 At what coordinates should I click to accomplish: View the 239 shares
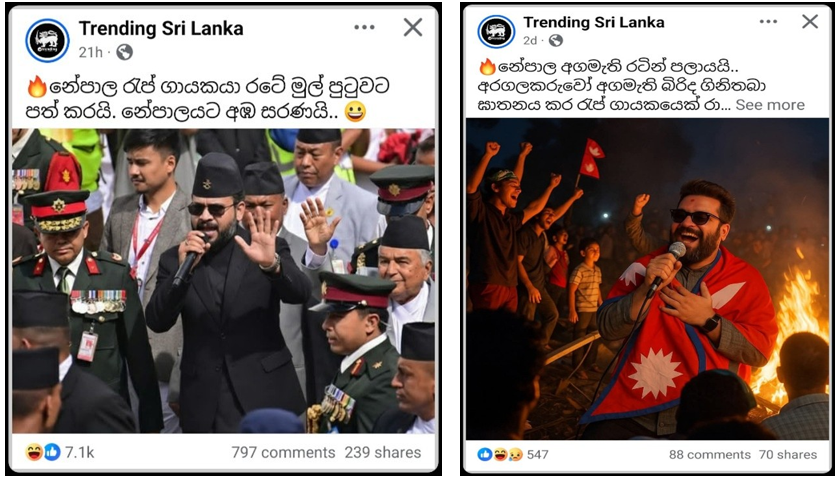tap(383, 452)
